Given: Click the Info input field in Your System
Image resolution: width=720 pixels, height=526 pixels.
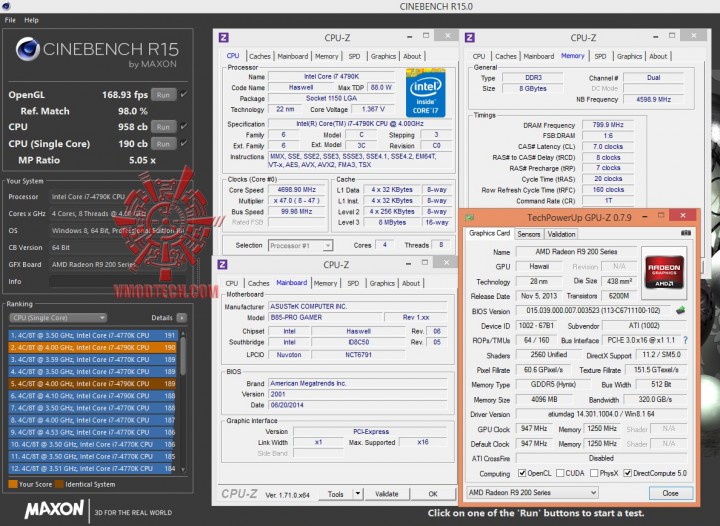Looking at the screenshot, I should pos(118,281).
